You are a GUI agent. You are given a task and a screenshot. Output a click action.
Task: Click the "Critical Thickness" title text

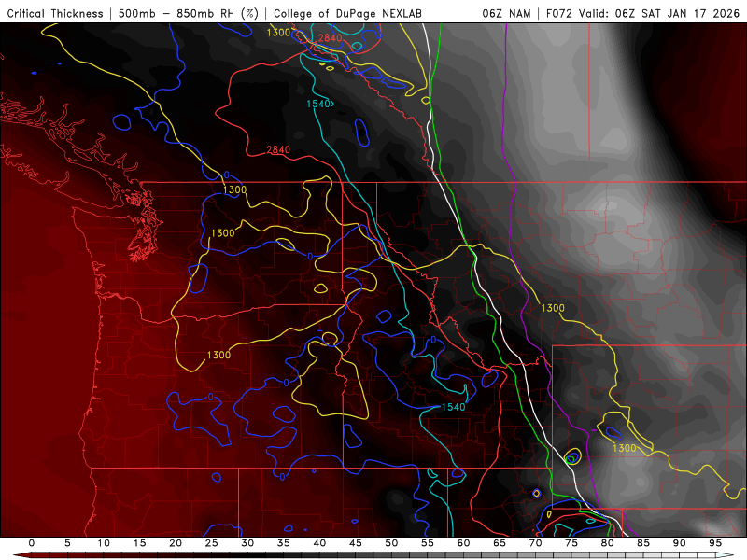coord(55,14)
